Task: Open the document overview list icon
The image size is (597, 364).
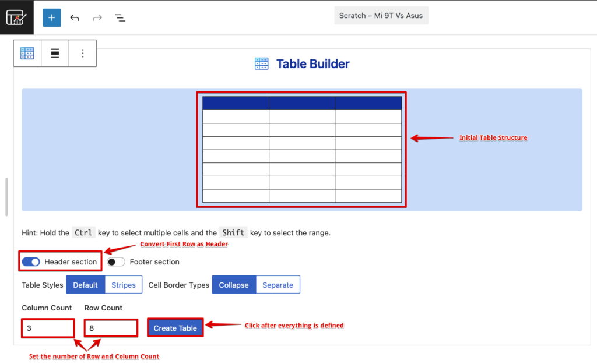Action: (120, 17)
